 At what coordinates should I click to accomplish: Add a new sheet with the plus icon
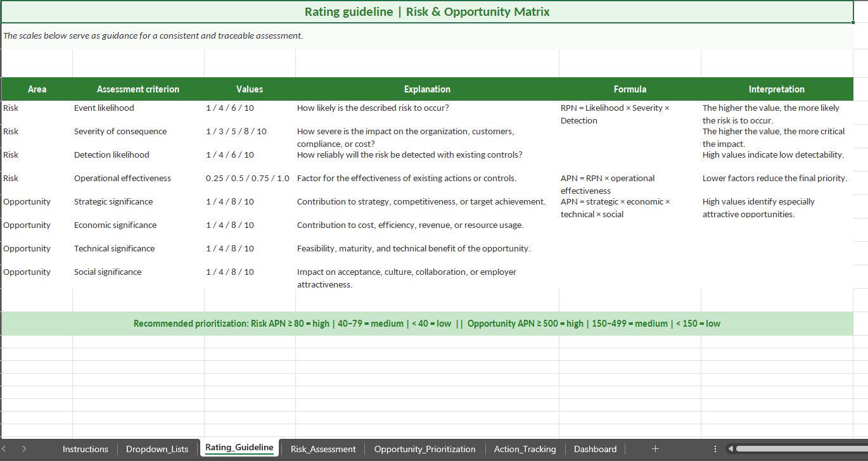point(655,448)
